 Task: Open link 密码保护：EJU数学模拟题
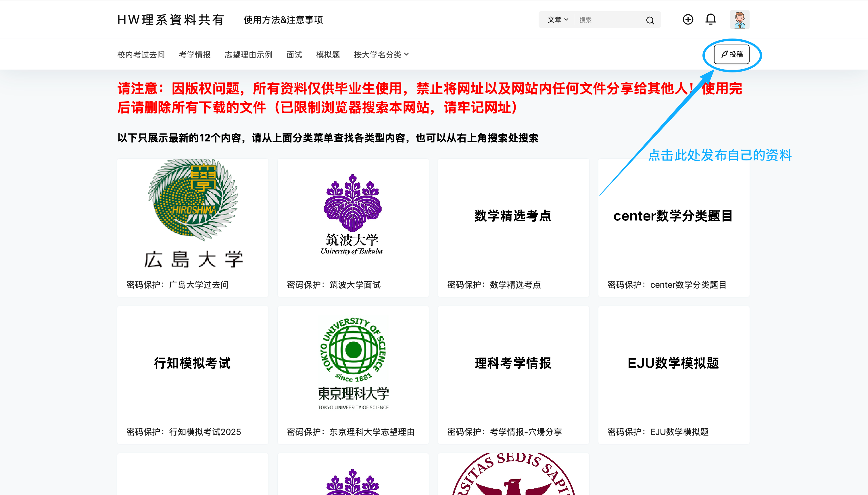658,432
